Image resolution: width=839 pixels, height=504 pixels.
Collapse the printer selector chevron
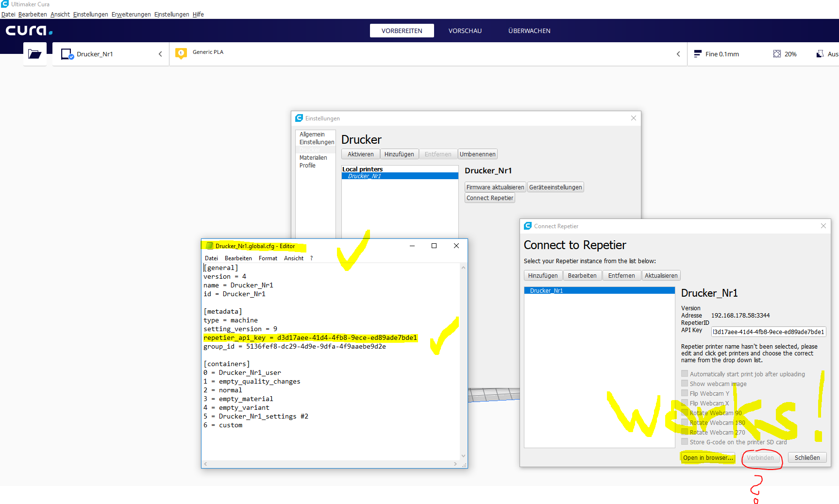pyautogui.click(x=160, y=54)
